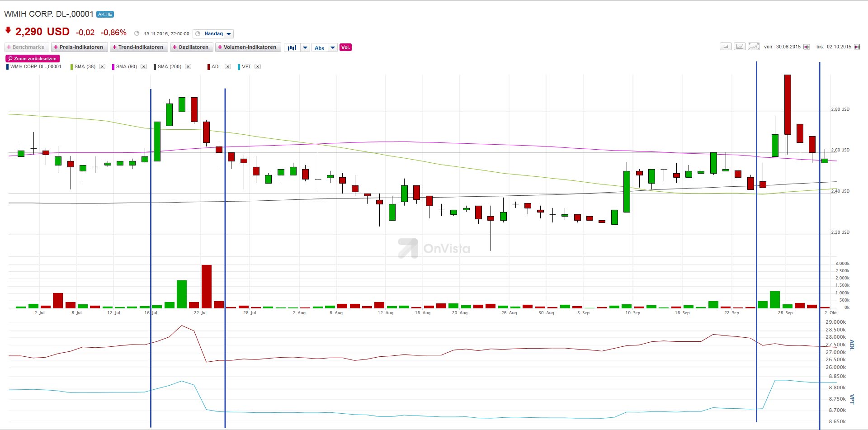The image size is (868, 430).
Task: Click the dark red ADL color swatch
Action: (x=208, y=67)
